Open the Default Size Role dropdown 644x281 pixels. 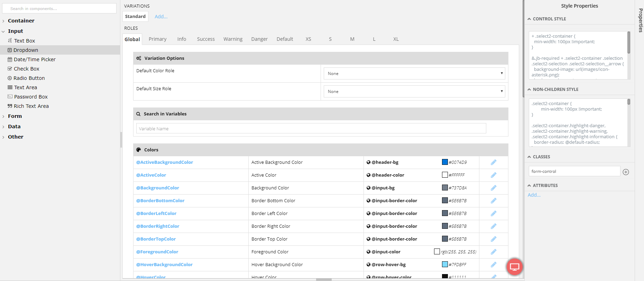click(x=414, y=92)
